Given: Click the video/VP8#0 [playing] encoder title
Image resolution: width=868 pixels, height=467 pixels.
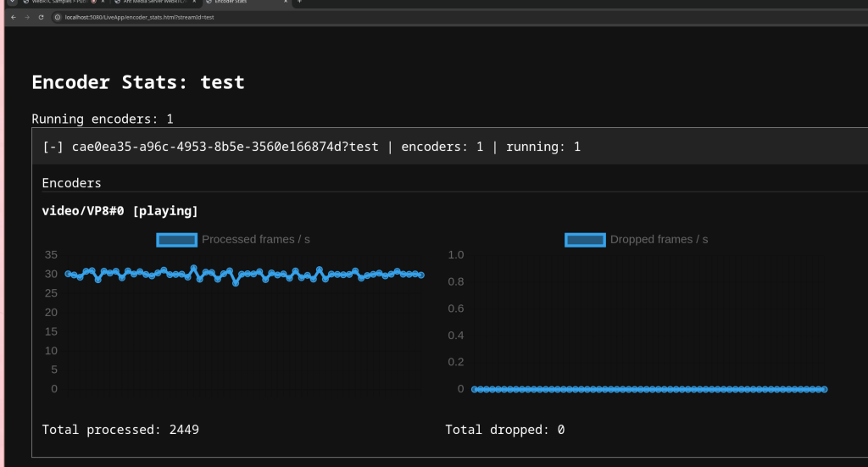Looking at the screenshot, I should [120, 211].
